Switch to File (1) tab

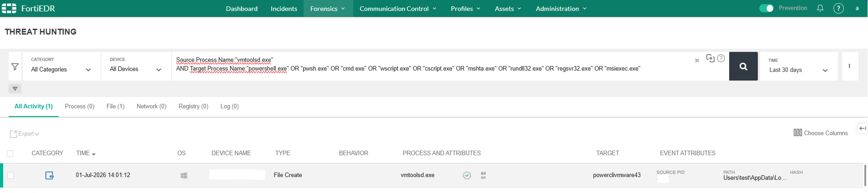[116, 107]
